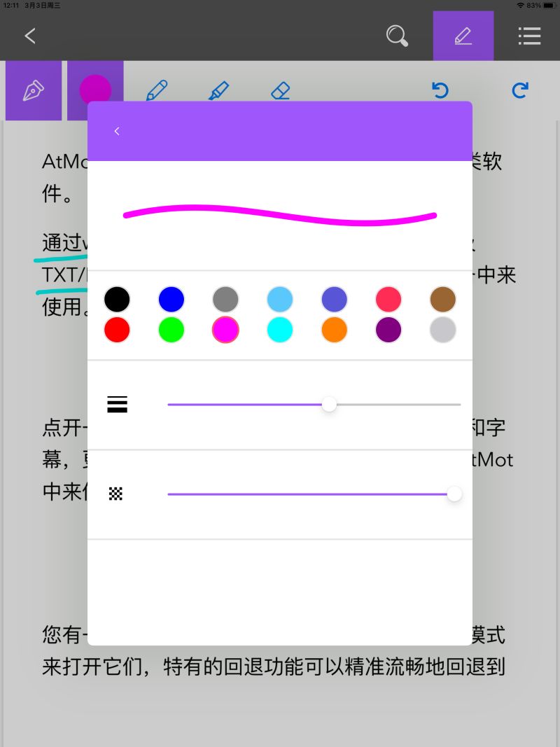Screen dimensions: 560x747
Task: Open search with the magnifier icon
Action: [397, 36]
